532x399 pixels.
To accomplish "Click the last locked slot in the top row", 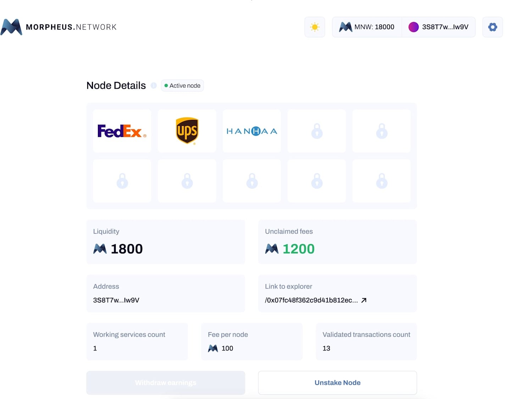I will click(382, 131).
